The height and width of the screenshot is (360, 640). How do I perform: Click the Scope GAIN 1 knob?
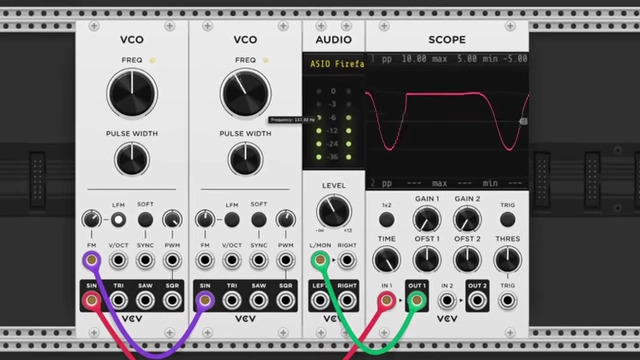coord(427,219)
